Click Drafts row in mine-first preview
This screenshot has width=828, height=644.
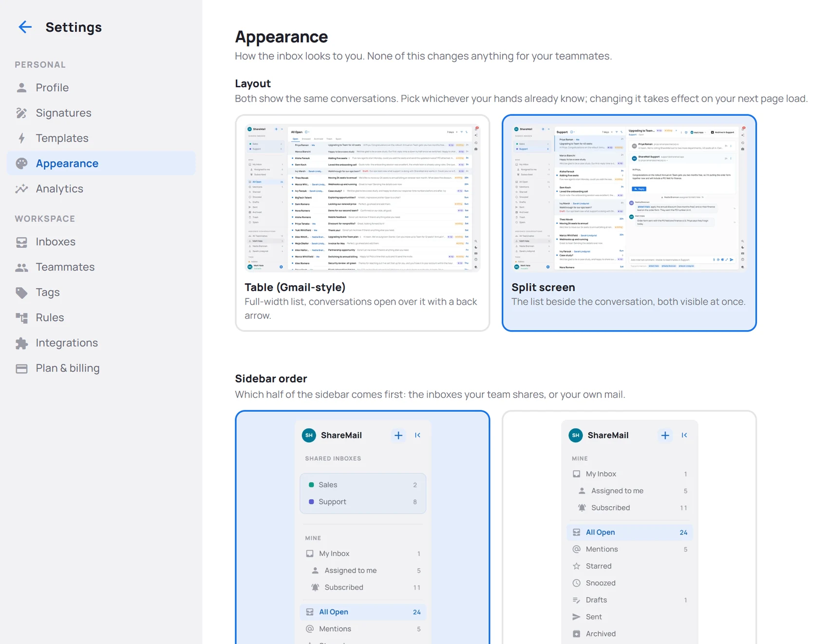tap(630, 600)
